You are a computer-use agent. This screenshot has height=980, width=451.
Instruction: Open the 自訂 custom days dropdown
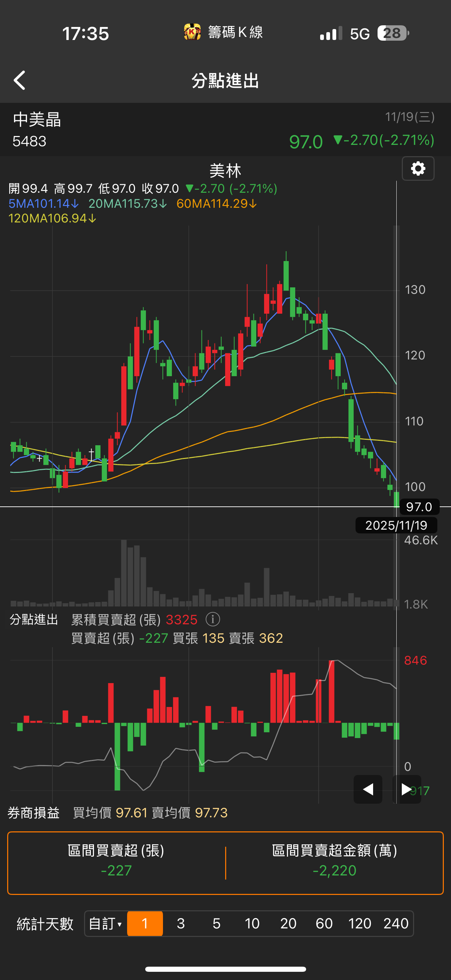click(x=105, y=923)
